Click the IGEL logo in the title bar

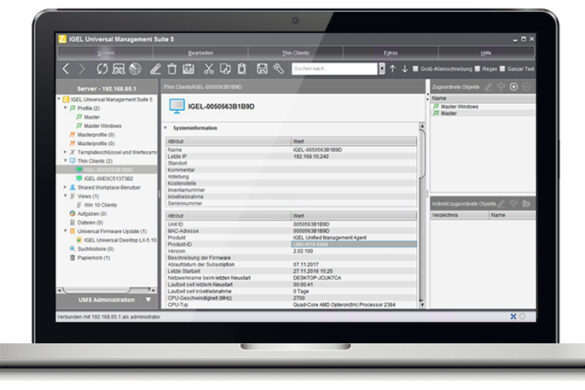point(62,39)
